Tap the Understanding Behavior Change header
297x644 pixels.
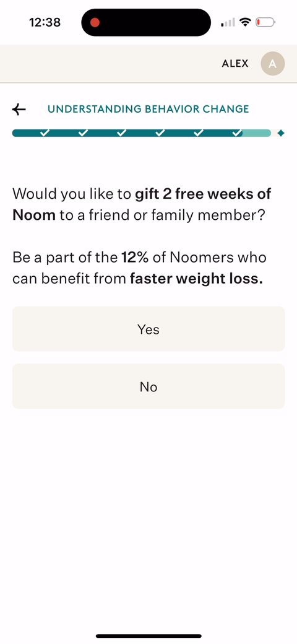tap(148, 109)
